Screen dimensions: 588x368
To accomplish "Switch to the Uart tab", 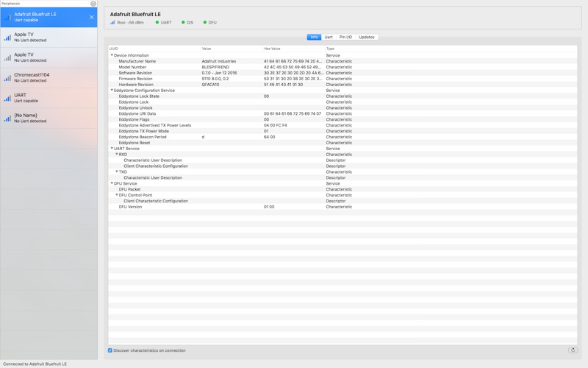I will 329,37.
